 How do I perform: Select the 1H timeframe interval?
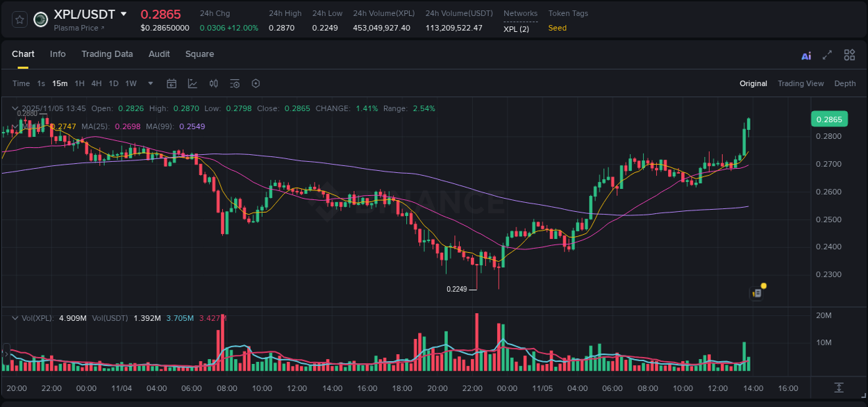(x=81, y=83)
